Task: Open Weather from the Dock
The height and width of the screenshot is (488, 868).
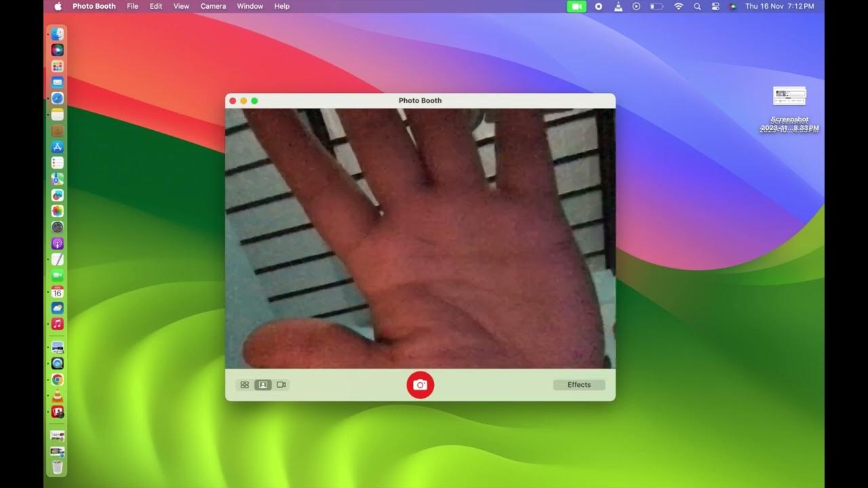Action: tap(58, 308)
